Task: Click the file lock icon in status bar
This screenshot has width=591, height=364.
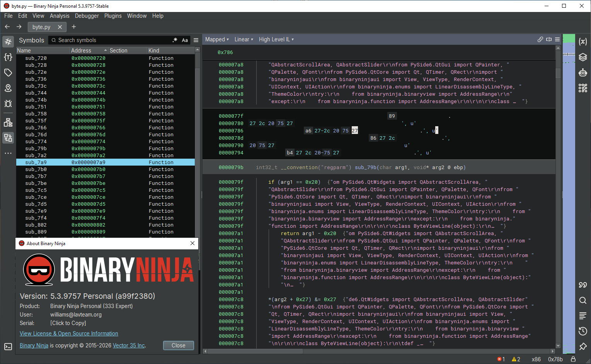Action: coord(573,359)
